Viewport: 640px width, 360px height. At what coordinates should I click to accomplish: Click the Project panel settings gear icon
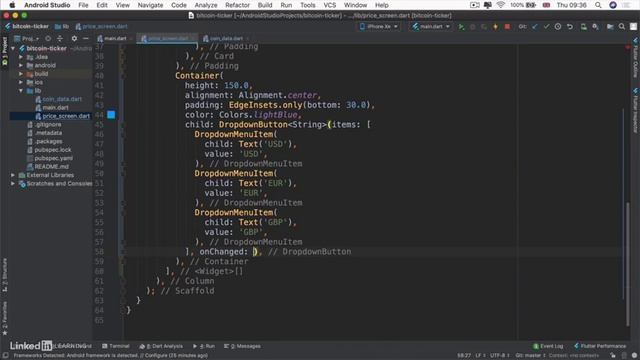click(74, 38)
